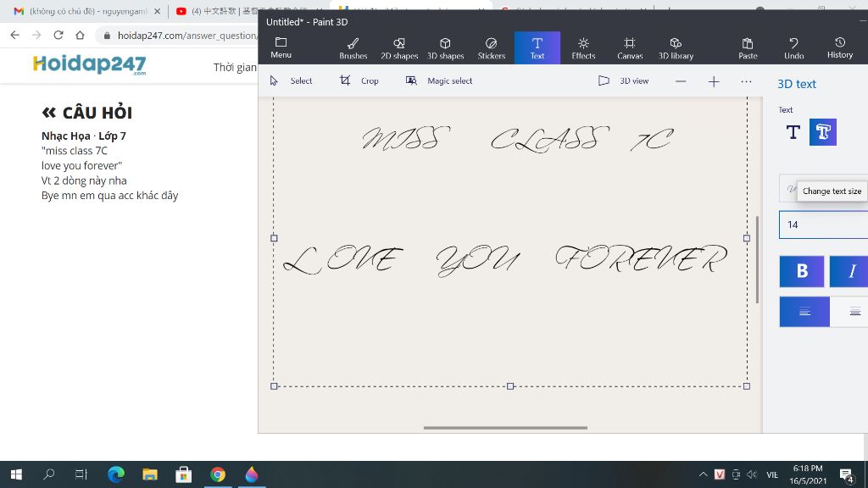868x488 pixels.
Task: Open Microsoft Store from taskbar
Action: (x=183, y=474)
